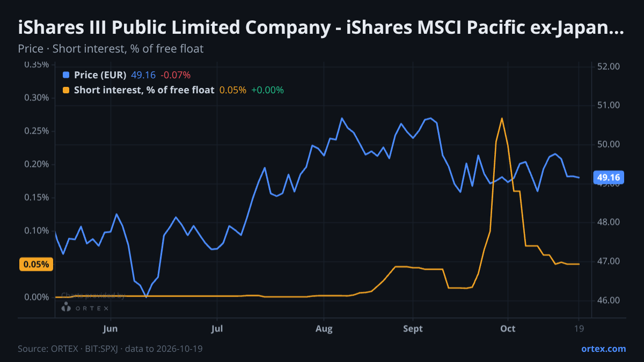Viewport: 644px width, 362px height.
Task: Click the Oct label on the time axis
Action: pos(507,328)
